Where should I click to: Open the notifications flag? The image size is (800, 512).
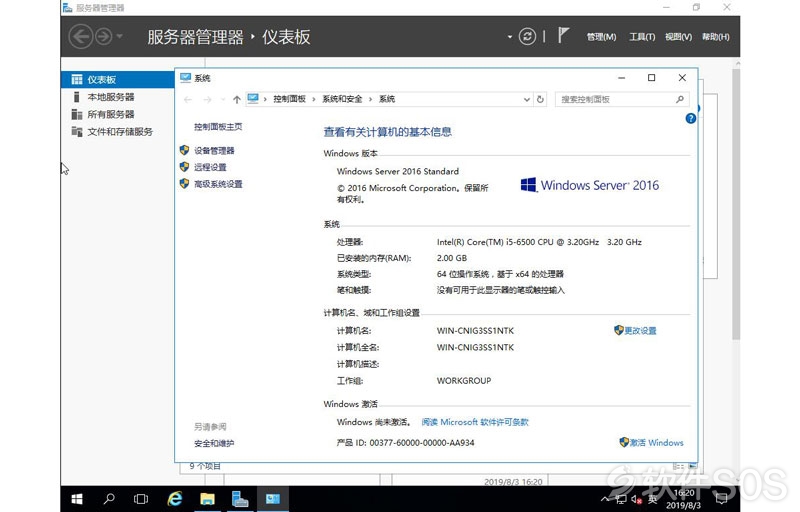[x=563, y=35]
